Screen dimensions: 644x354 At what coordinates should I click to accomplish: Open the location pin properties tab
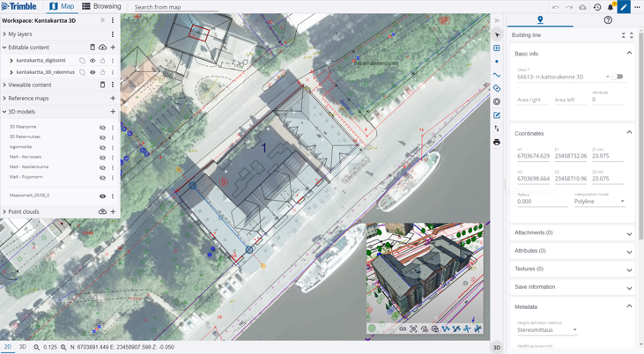[x=540, y=19]
